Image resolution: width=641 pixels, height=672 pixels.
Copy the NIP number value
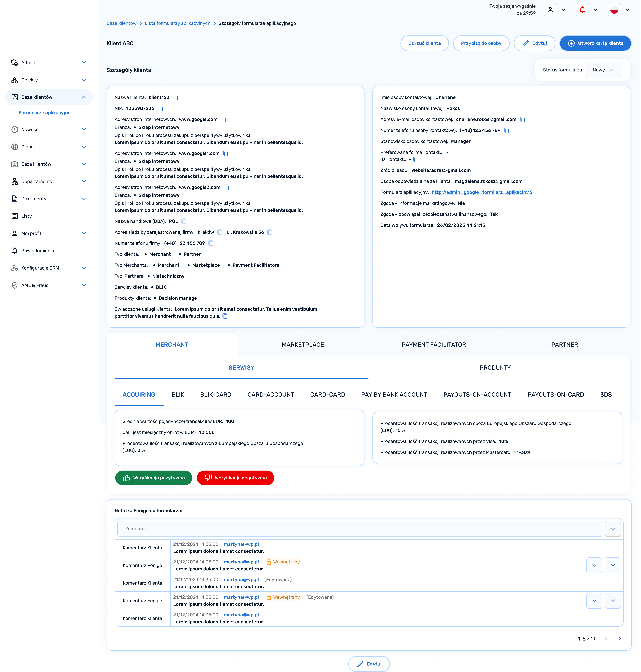pyautogui.click(x=160, y=109)
